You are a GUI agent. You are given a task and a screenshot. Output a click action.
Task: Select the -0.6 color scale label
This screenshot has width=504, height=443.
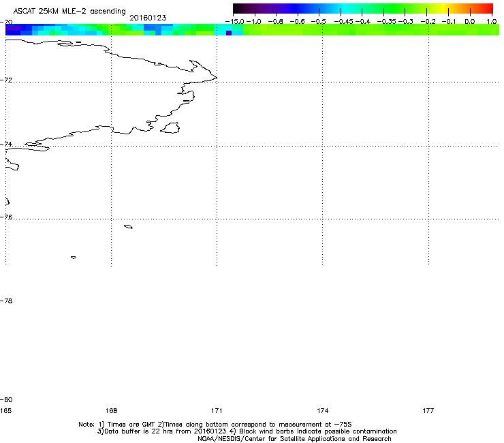pos(297,22)
